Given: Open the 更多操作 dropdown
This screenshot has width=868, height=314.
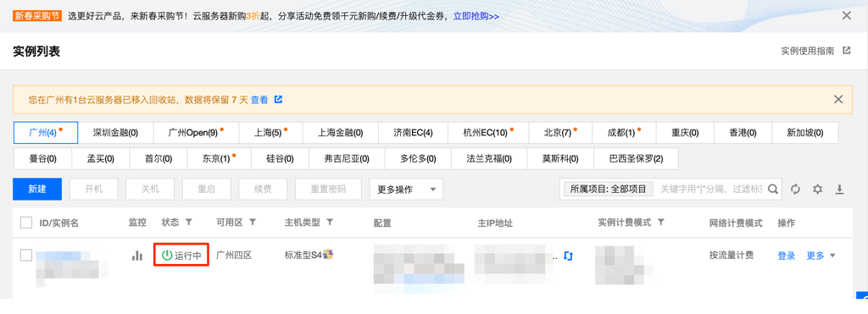Looking at the screenshot, I should pos(406,189).
